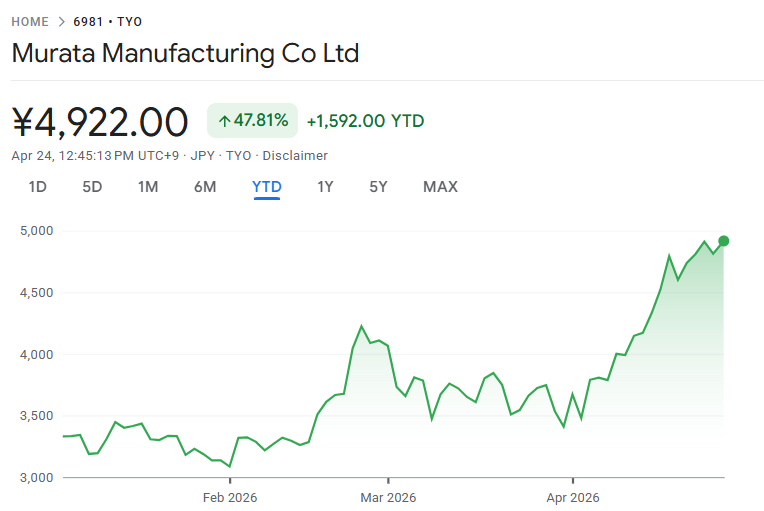This screenshot has width=764, height=511.
Task: Select the YTD range tab
Action: tap(267, 187)
